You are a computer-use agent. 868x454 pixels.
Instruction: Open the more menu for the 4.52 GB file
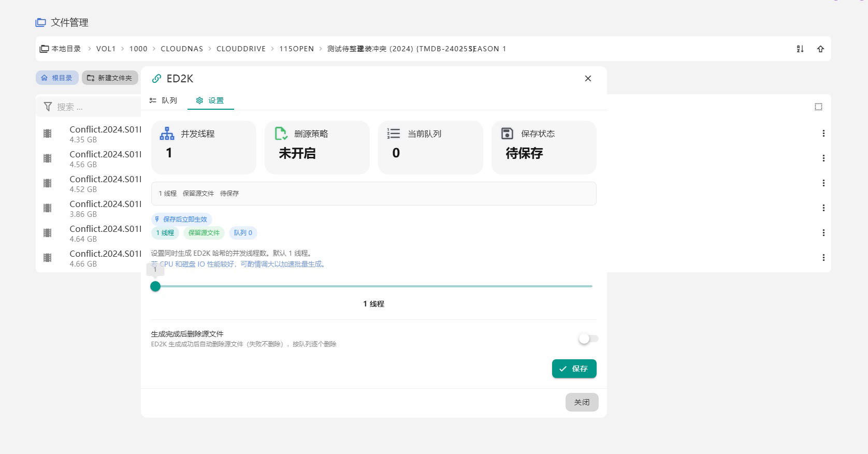tap(823, 183)
